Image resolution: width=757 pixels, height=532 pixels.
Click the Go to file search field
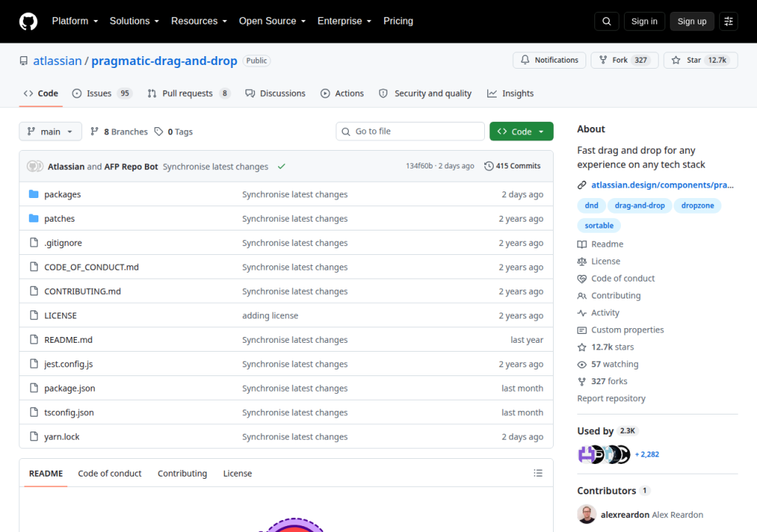[410, 132]
